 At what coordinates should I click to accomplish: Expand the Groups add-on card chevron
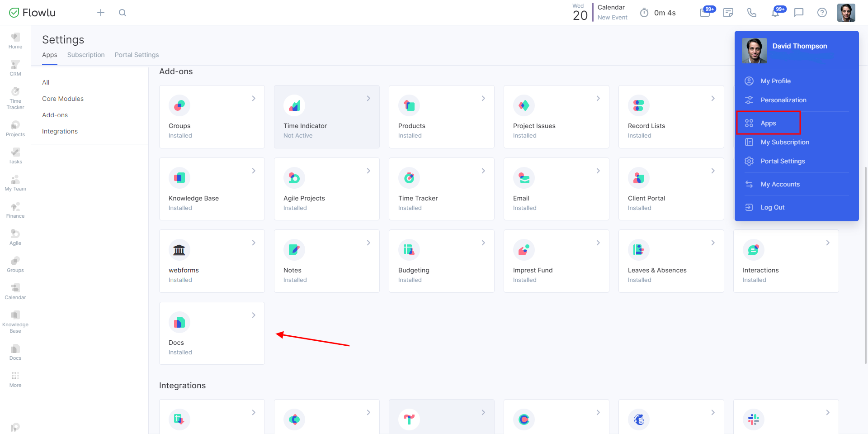click(254, 98)
